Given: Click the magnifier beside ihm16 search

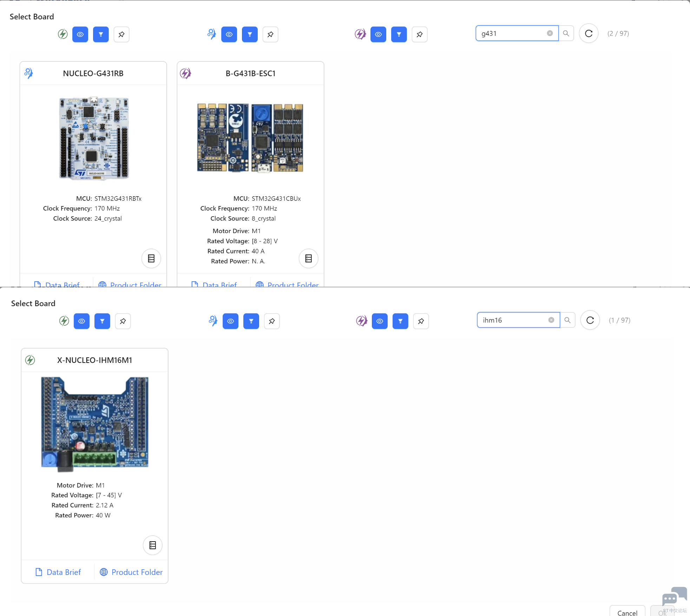Looking at the screenshot, I should [567, 320].
